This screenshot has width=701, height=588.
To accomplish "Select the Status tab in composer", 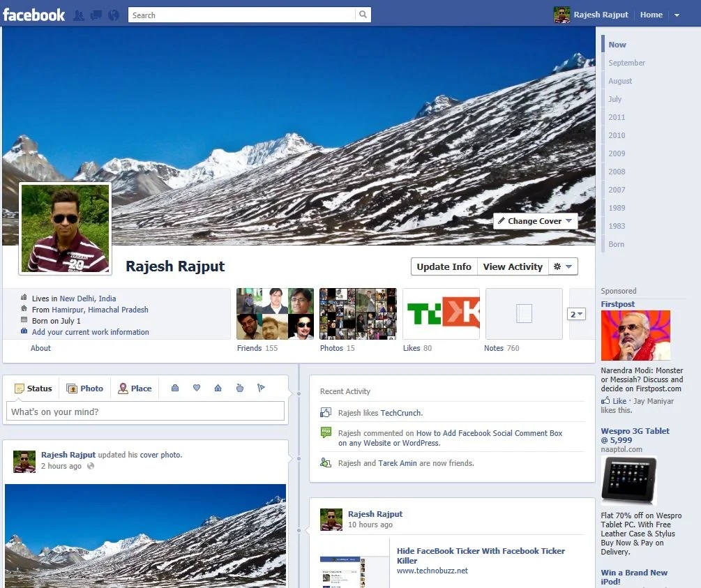I will click(x=33, y=388).
